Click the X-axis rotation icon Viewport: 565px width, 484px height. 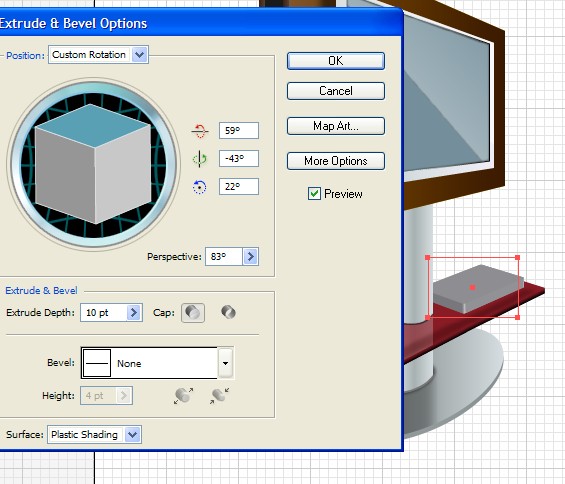pos(200,131)
